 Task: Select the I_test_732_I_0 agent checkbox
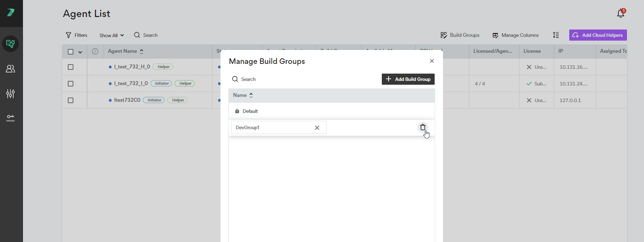[x=71, y=84]
